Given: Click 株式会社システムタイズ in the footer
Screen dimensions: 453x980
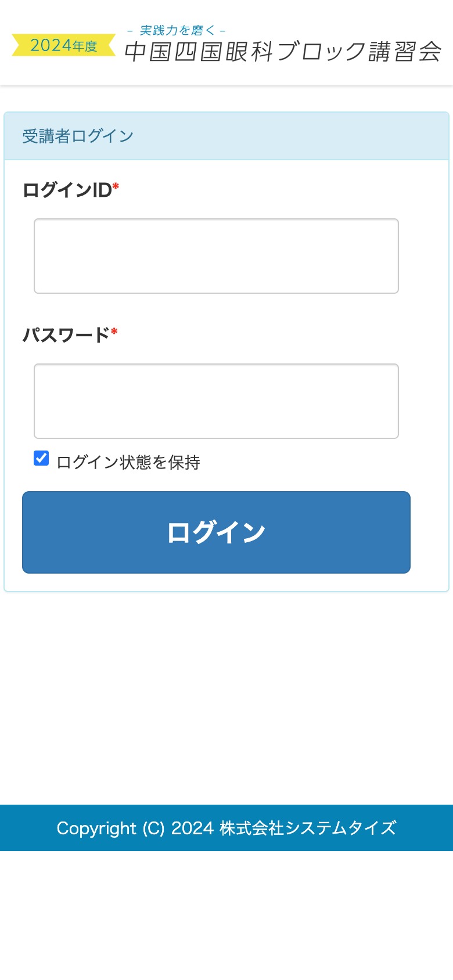Looking at the screenshot, I should click(x=308, y=828).
